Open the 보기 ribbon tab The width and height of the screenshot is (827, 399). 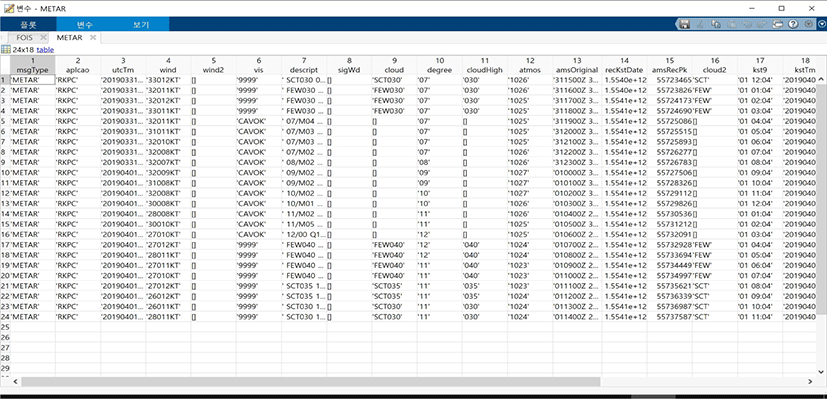pyautogui.click(x=141, y=24)
